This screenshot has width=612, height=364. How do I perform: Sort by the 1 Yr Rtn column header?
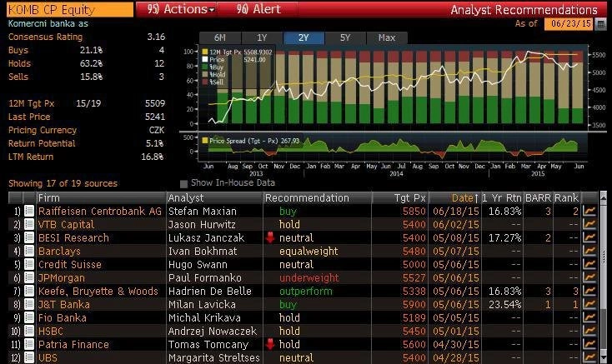coord(502,198)
